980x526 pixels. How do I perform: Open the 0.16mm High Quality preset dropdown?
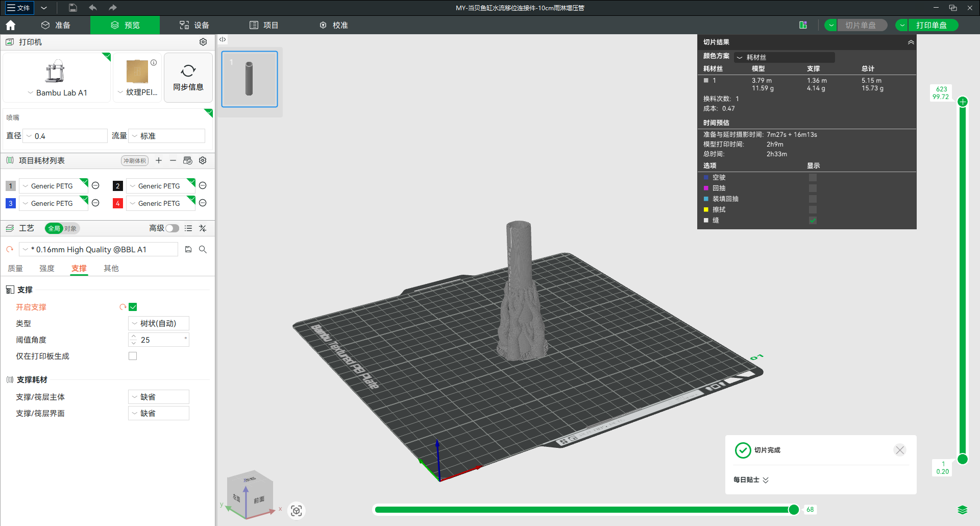pyautogui.click(x=99, y=249)
